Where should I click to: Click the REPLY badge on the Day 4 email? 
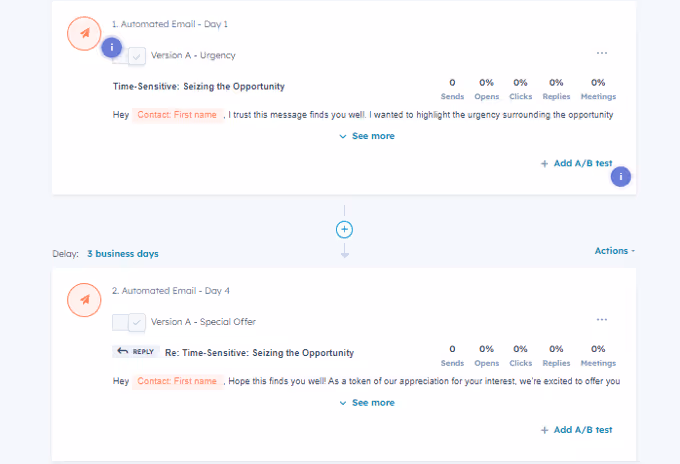(x=136, y=351)
